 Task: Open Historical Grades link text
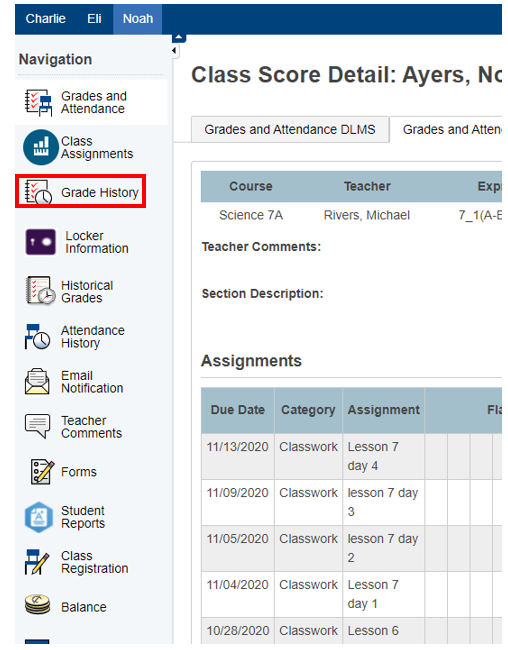pos(87,292)
